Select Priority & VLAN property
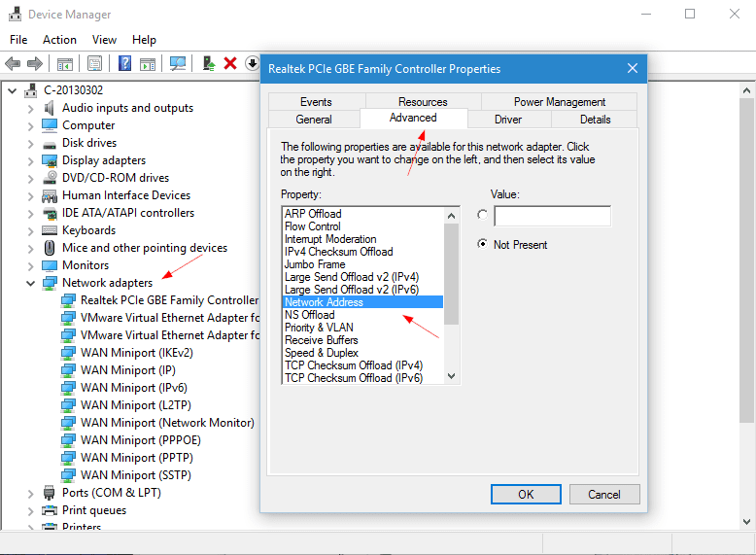Screen dimensions: 756x555 click(319, 328)
